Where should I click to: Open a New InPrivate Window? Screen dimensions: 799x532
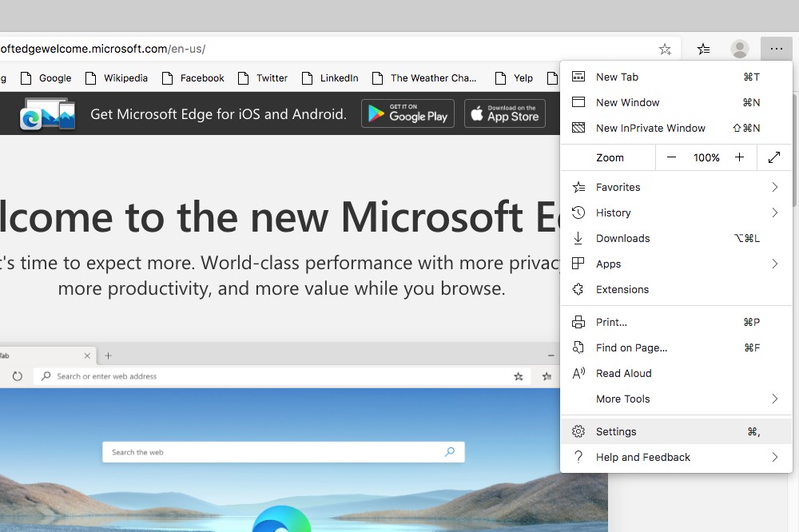click(x=650, y=128)
